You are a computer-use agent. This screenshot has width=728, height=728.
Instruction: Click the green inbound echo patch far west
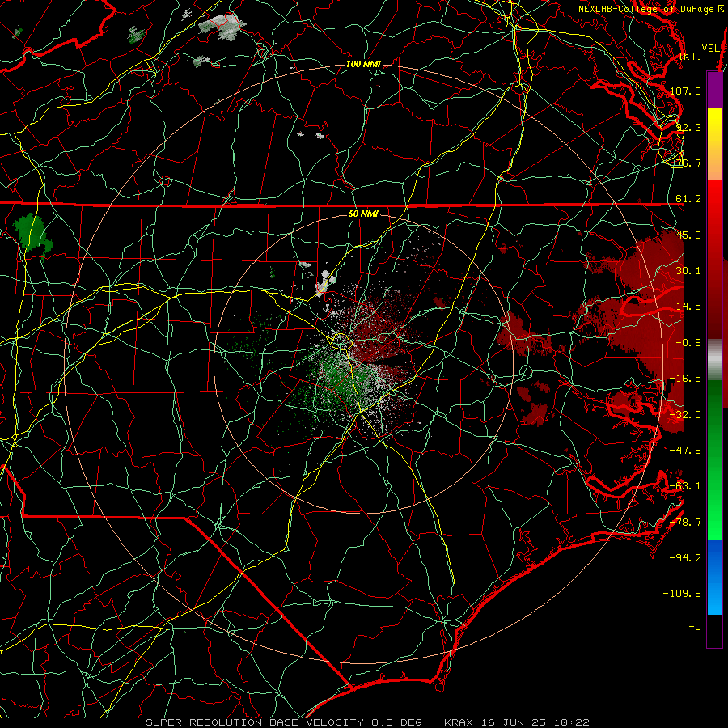point(32,235)
